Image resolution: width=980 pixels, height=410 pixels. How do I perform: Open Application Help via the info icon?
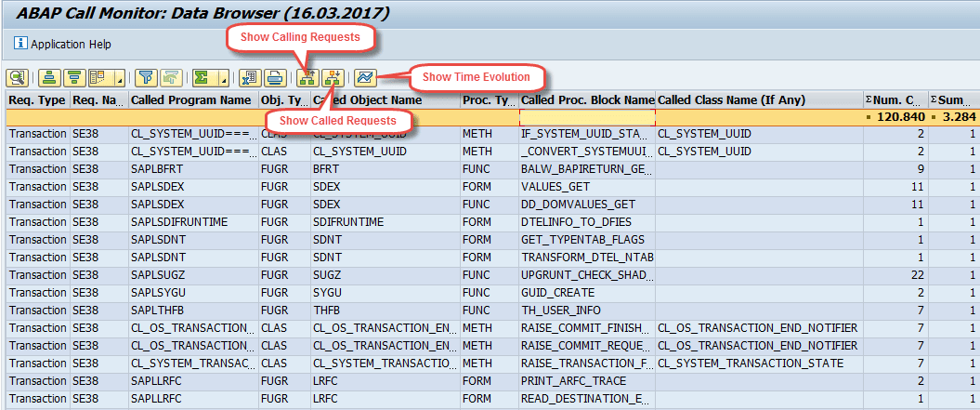20,43
